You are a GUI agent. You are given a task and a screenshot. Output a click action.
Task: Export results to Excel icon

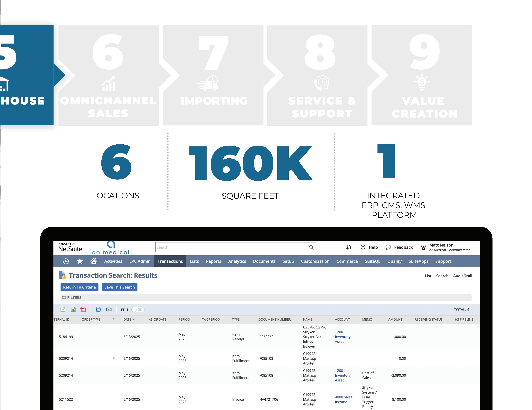(73, 309)
